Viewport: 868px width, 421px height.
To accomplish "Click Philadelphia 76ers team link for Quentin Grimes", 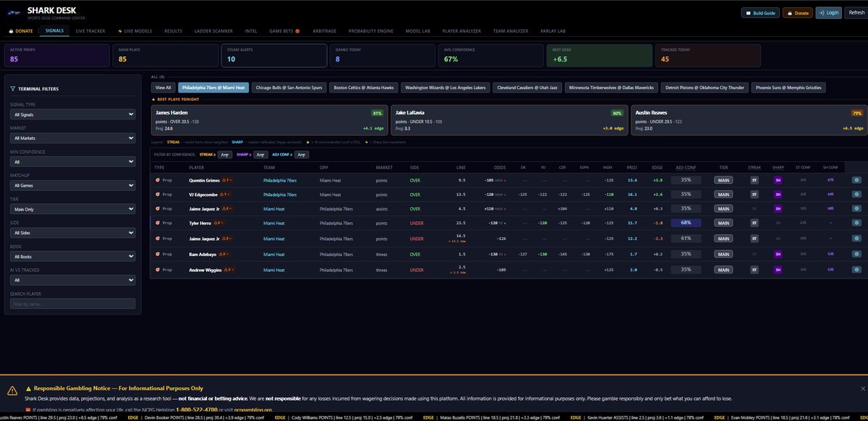I will [x=280, y=179].
